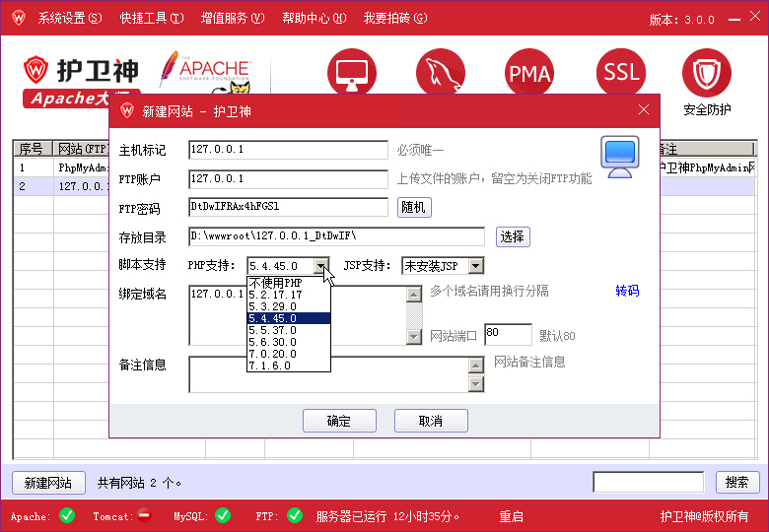Viewport: 769px width, 532px height.
Task: Click down arrow of 备注信息 scrollbar
Action: (476, 384)
